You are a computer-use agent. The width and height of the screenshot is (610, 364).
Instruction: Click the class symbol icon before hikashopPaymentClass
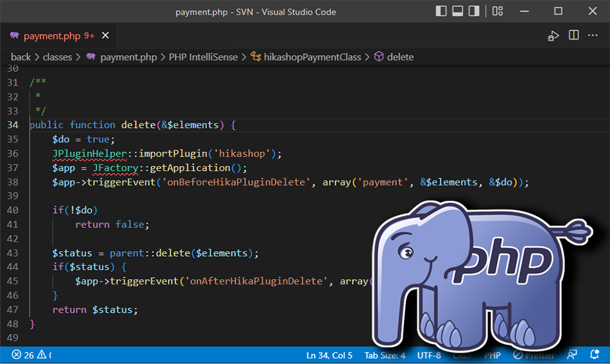click(x=256, y=56)
